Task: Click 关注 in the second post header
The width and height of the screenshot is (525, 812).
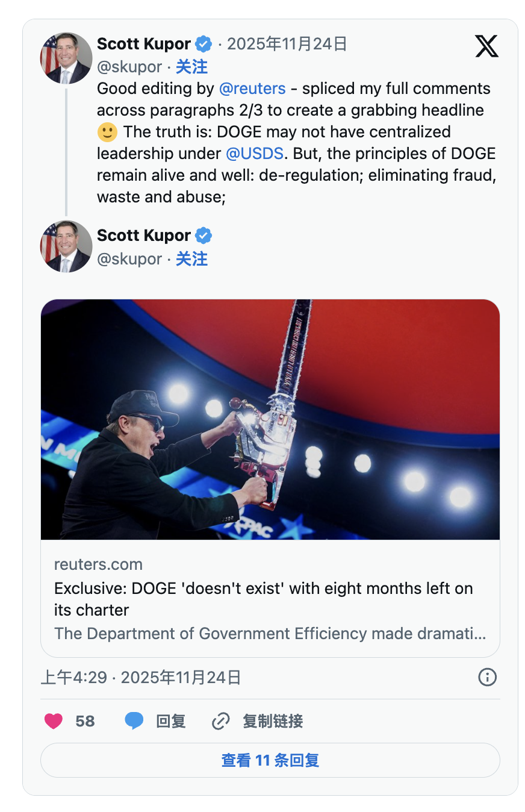Action: point(191,259)
